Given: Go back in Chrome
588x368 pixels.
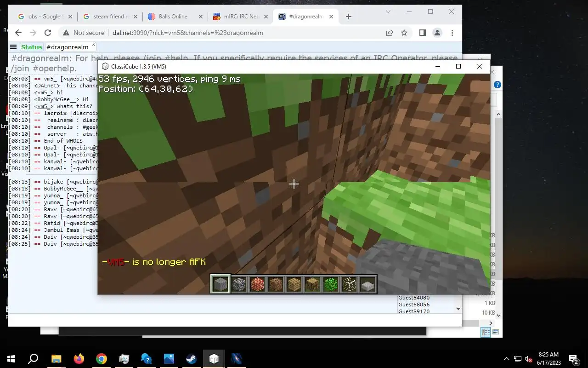Looking at the screenshot, I should (18, 33).
